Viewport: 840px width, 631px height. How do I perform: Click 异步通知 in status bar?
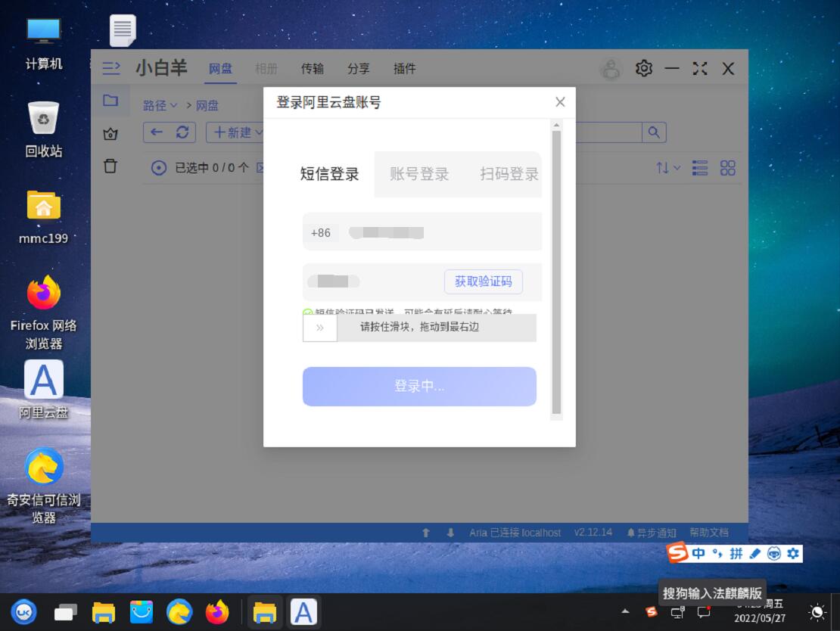[x=652, y=533]
